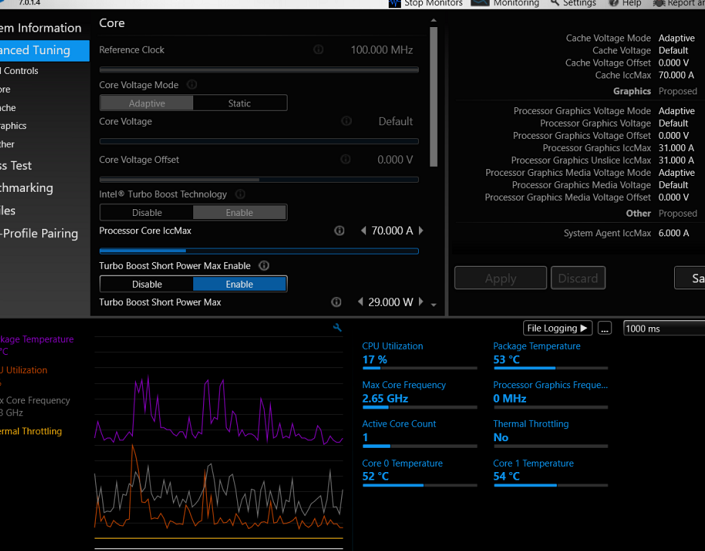Click the Core Voltage Offset info icon
705x551 pixels.
pos(345,159)
